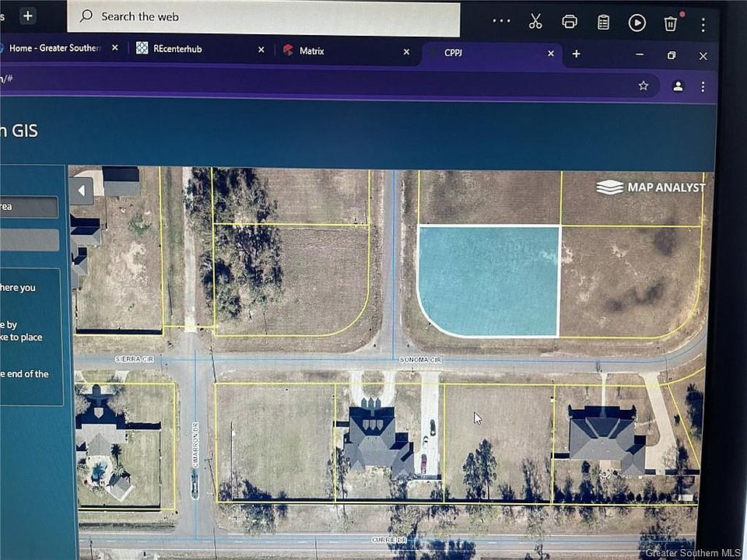
Task: Click the printer icon in top toolbar
Action: 570,22
